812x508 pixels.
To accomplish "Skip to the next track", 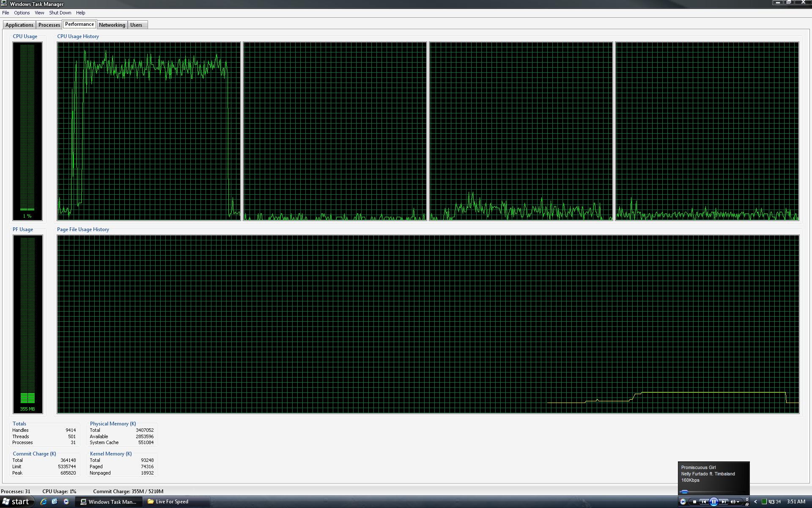I will (724, 502).
